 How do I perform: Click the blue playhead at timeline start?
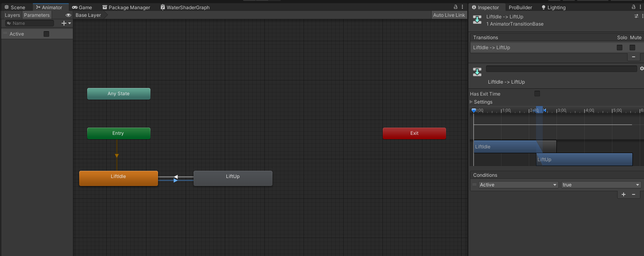(474, 110)
